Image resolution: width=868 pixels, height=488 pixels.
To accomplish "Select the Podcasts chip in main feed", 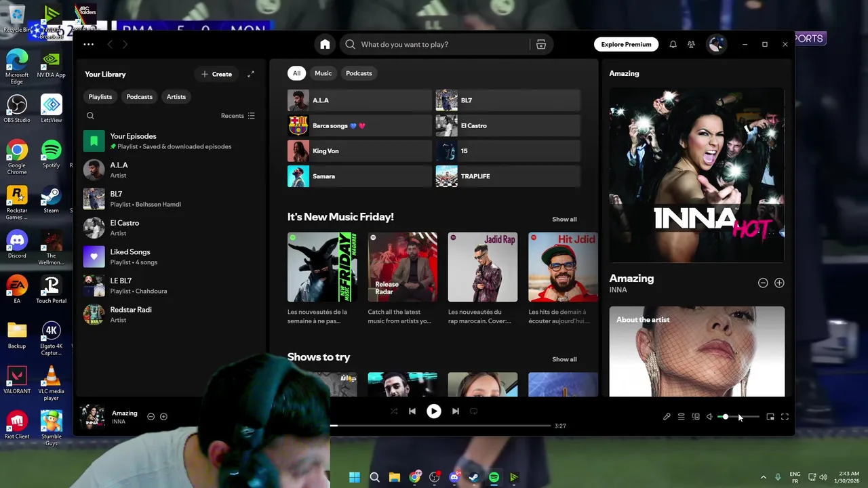I will [x=359, y=73].
